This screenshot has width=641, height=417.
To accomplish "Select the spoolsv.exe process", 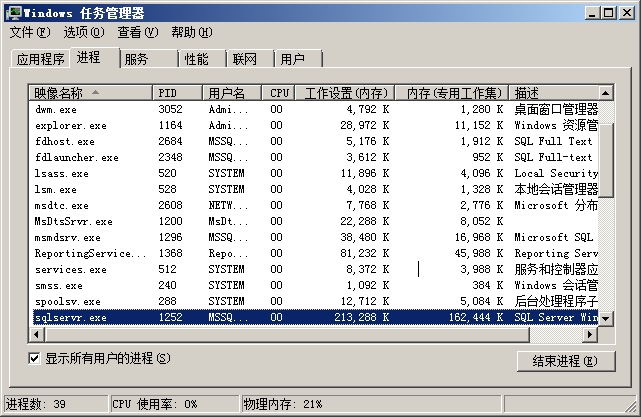I will (x=315, y=301).
